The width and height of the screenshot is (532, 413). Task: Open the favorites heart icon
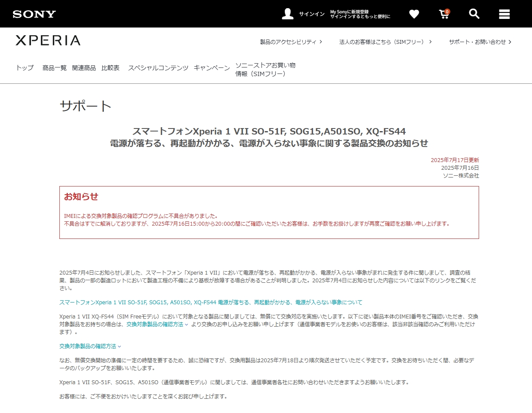414,14
